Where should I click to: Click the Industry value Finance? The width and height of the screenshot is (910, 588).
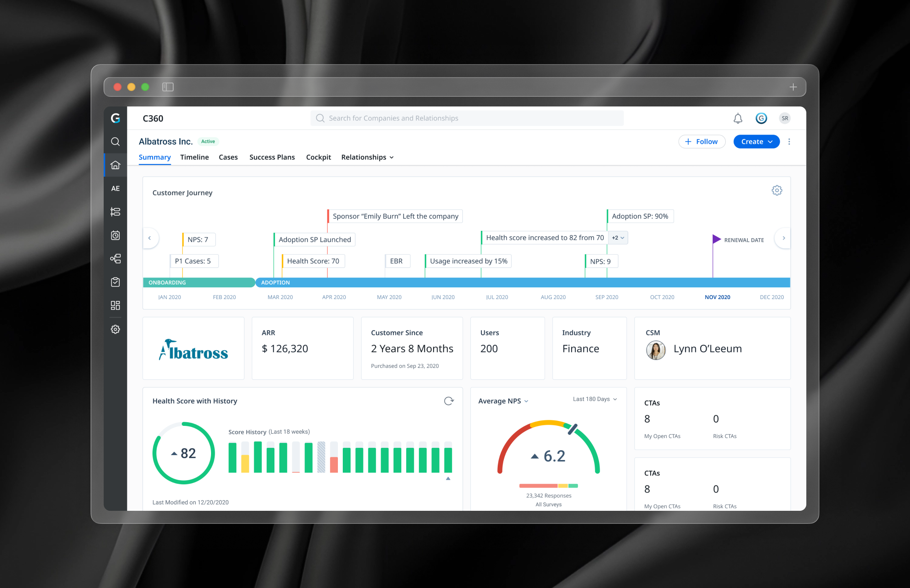tap(581, 349)
